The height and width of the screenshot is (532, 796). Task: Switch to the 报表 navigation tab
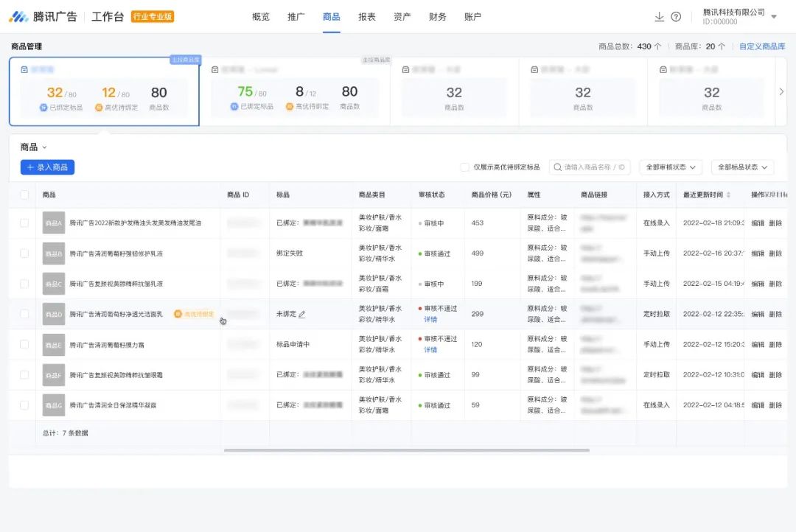tap(366, 15)
